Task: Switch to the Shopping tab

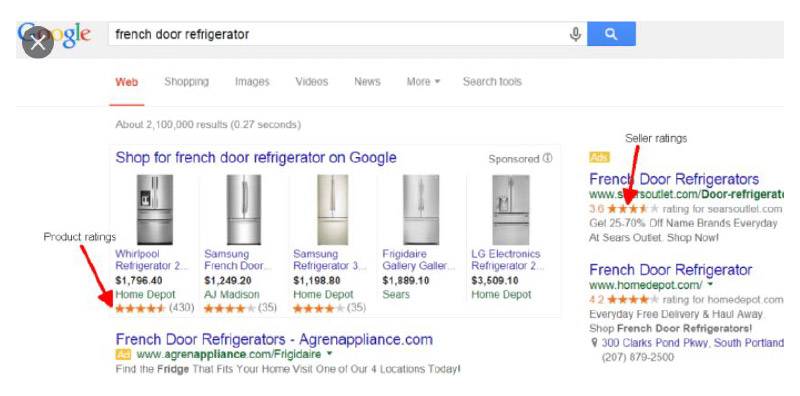Action: (186, 82)
